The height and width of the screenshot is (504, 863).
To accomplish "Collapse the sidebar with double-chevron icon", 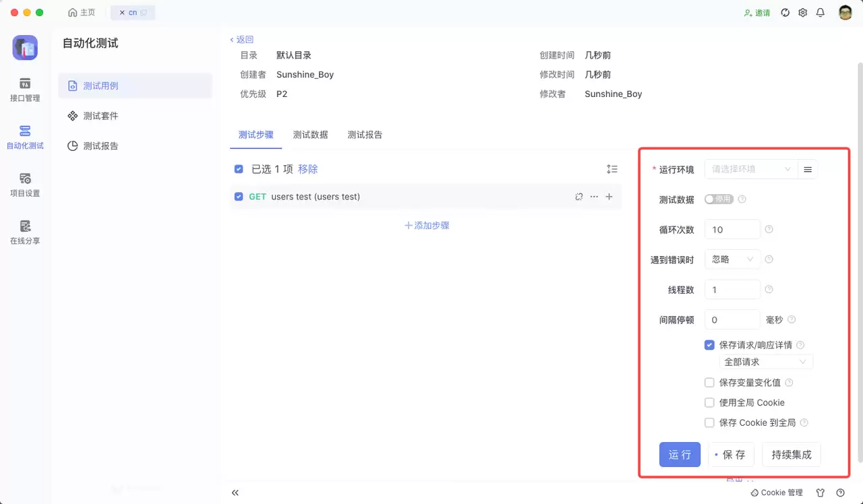I will (x=235, y=493).
